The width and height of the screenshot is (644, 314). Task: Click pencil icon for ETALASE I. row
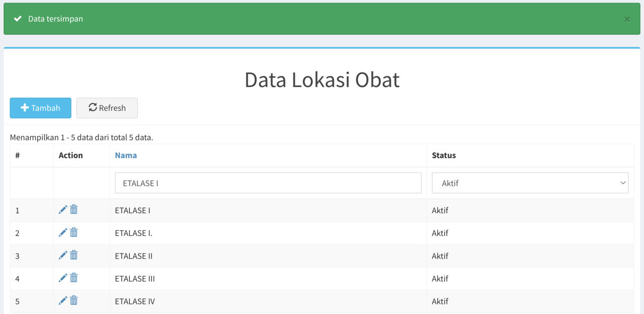pos(63,232)
